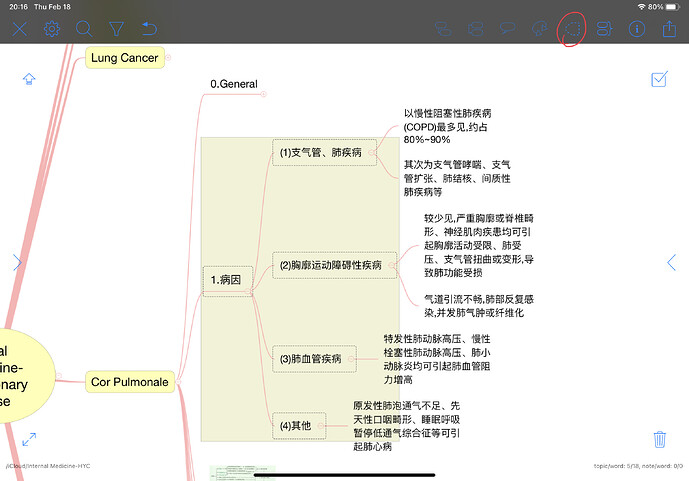Tap the 20:16 clock in status bar
This screenshot has width=689, height=481.
point(18,7)
